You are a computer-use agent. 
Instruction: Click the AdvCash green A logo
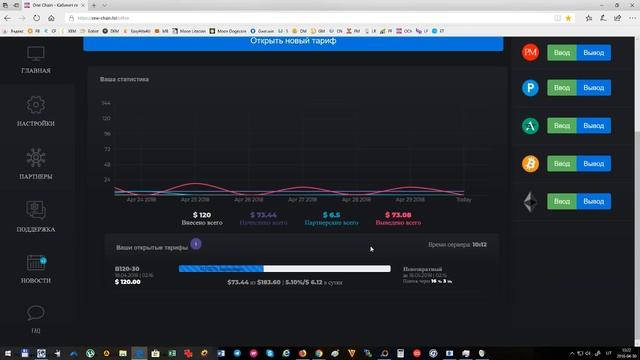coord(530,126)
